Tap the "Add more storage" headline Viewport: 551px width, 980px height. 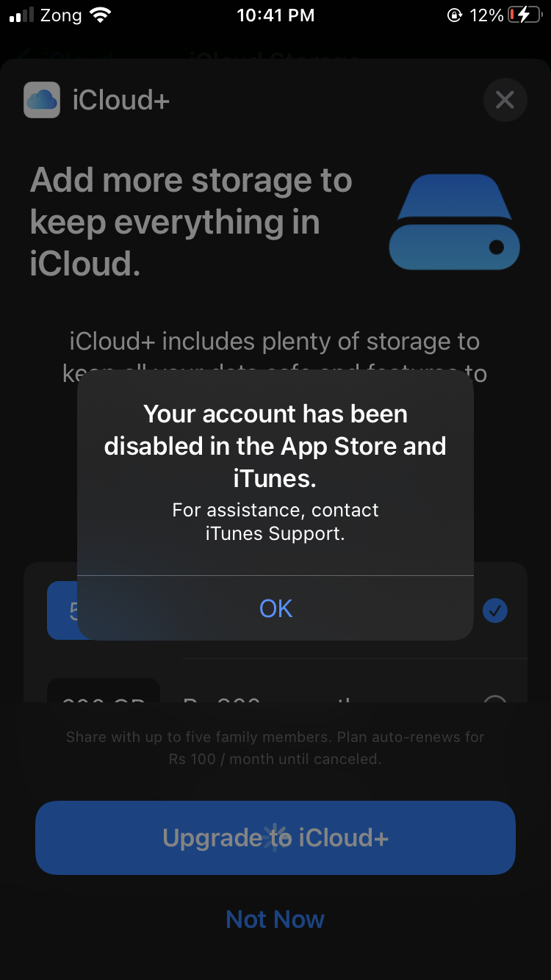[x=191, y=221]
